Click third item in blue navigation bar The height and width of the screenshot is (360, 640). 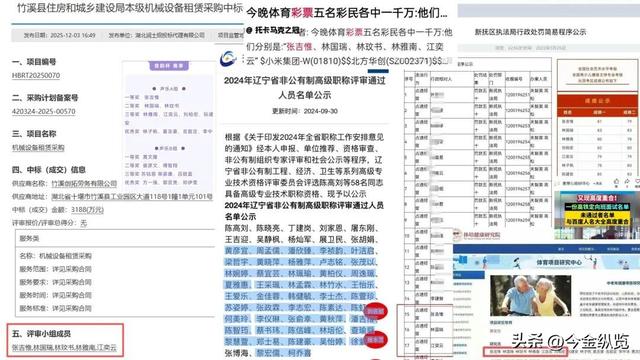tap(613, 249)
